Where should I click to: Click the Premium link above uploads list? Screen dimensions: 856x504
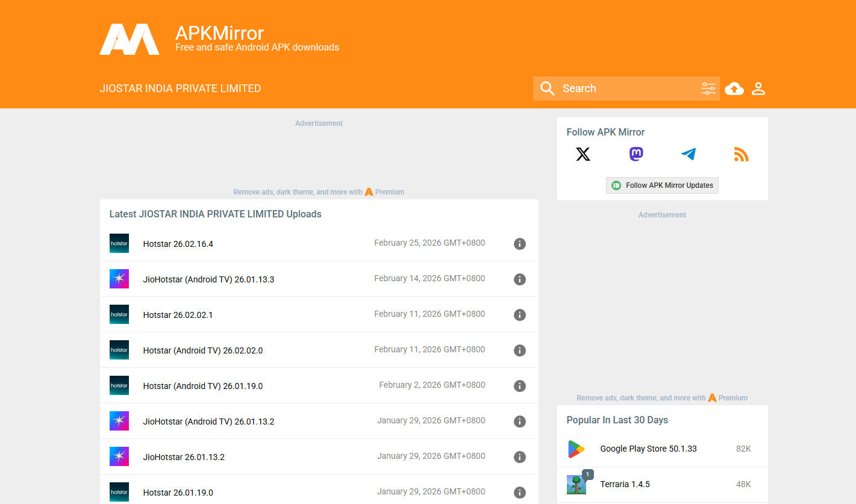389,192
